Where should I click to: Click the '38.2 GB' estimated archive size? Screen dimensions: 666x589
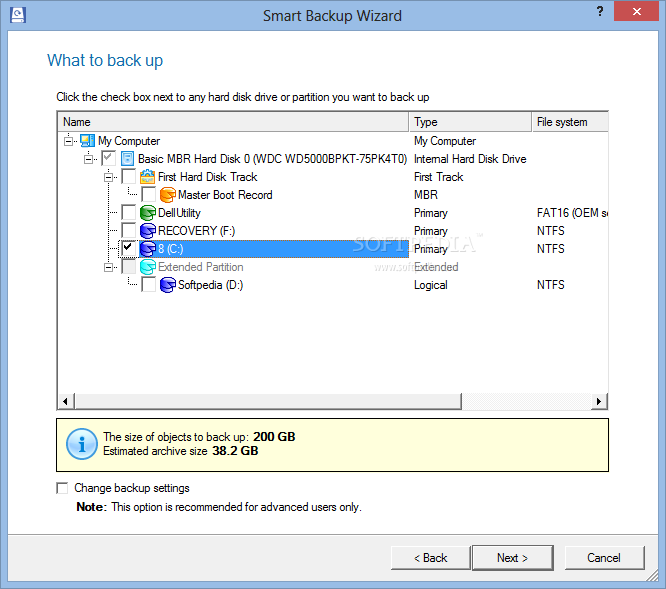click(x=235, y=451)
